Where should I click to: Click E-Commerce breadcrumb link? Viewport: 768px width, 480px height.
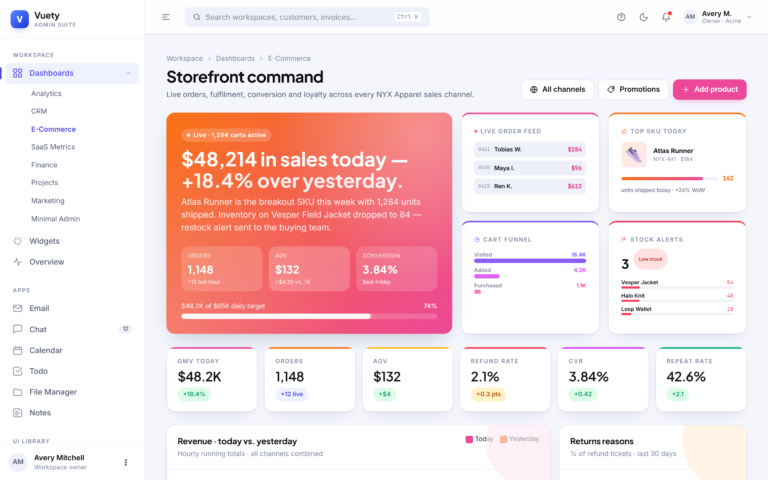[289, 58]
